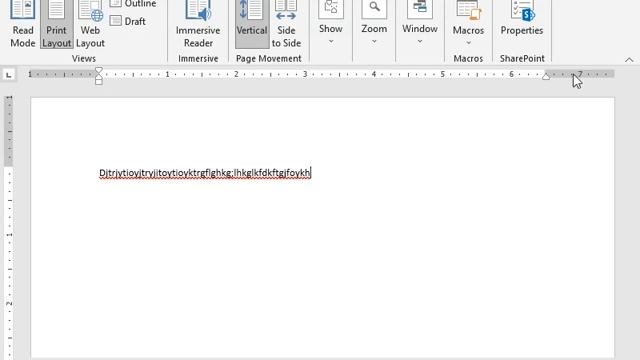
Task: Enable Side to Side page movement
Action: pyautogui.click(x=286, y=24)
